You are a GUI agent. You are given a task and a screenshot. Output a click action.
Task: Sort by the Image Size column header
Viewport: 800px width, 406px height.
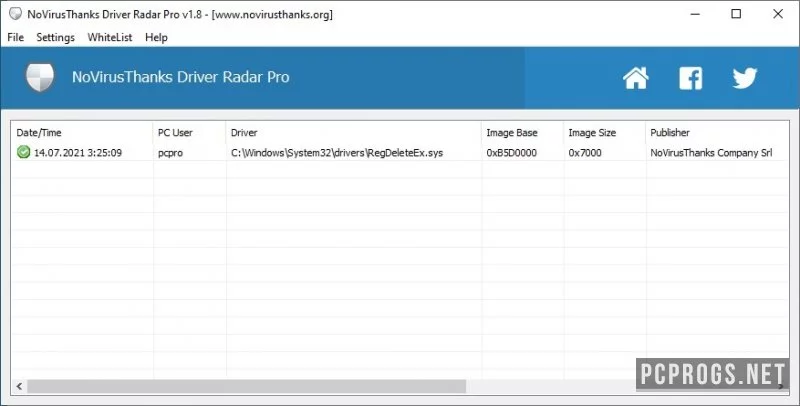[x=604, y=133]
